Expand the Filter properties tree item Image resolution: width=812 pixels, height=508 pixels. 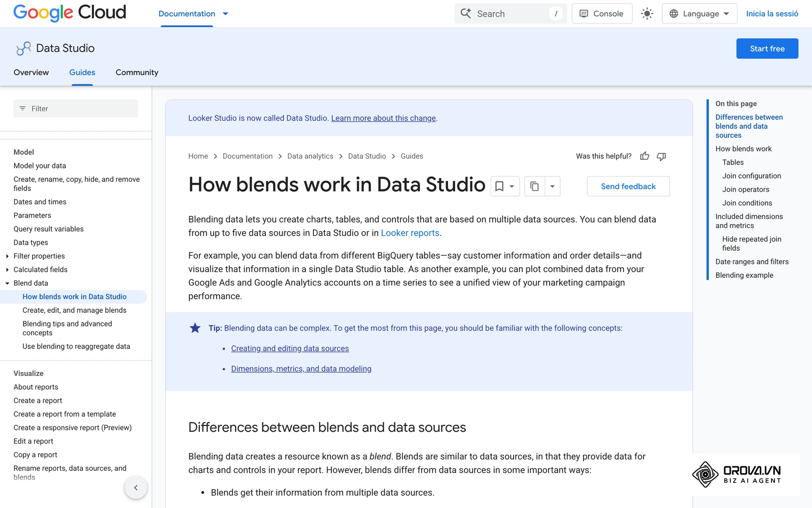[7, 256]
